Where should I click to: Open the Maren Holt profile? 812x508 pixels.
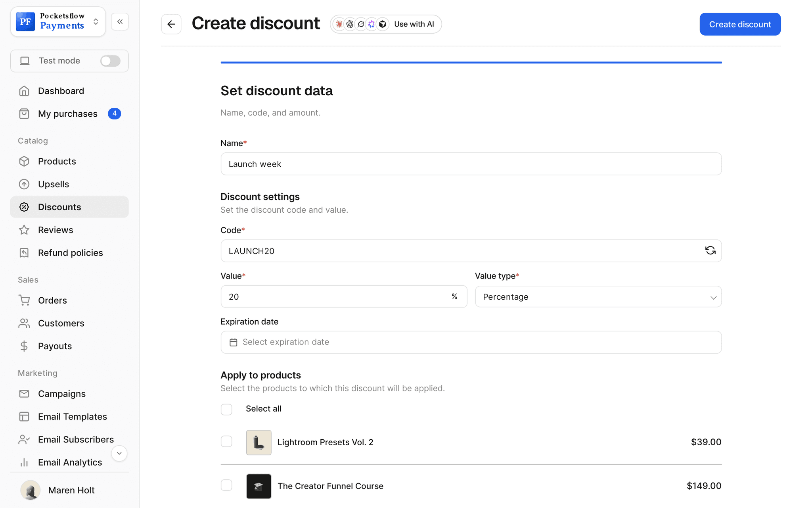click(x=69, y=490)
